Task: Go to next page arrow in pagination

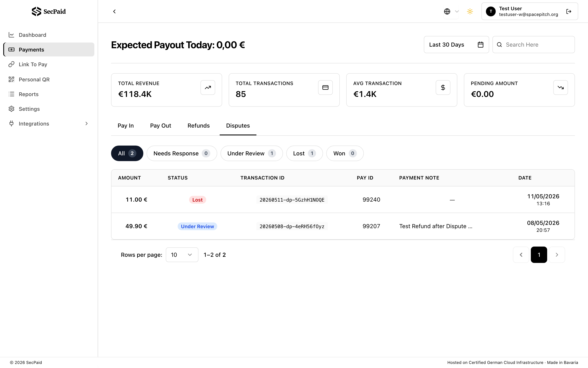Action: (x=557, y=255)
